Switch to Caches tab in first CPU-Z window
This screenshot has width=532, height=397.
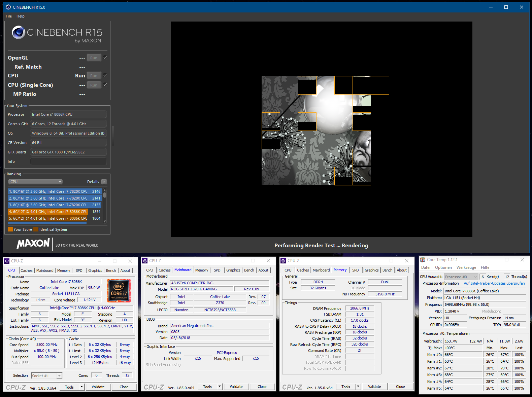tap(27, 270)
